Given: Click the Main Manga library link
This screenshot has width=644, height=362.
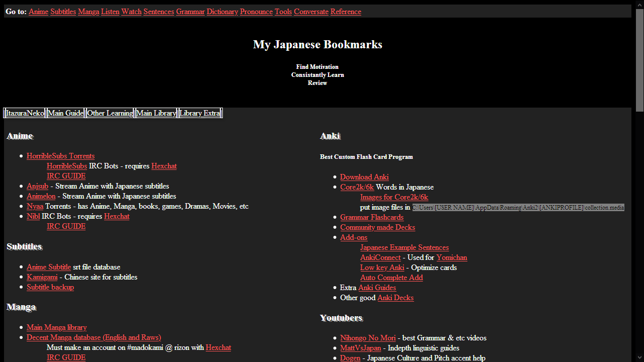Looking at the screenshot, I should point(56,327).
